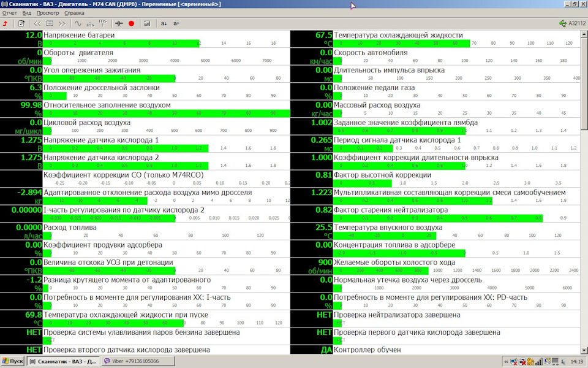Click the coolant temperature value 67.5
Screen dimensions: 588x368
click(x=323, y=36)
